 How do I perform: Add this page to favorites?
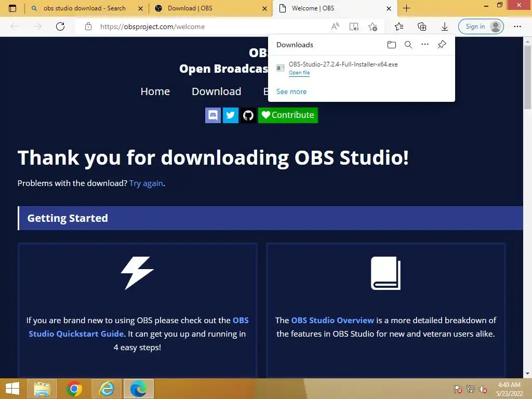click(x=373, y=26)
